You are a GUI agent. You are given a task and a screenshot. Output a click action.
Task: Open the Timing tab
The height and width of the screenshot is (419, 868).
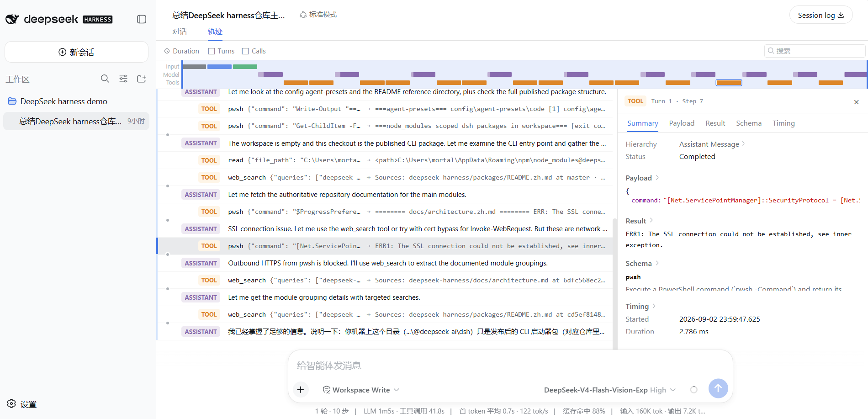coord(784,123)
